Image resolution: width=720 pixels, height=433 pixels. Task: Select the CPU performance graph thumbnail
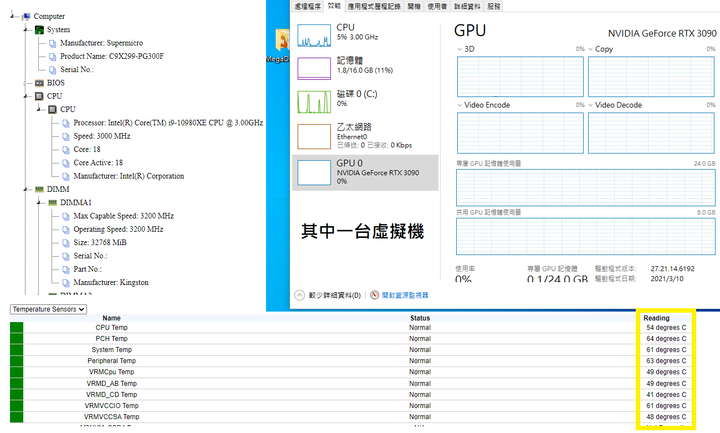coord(314,35)
